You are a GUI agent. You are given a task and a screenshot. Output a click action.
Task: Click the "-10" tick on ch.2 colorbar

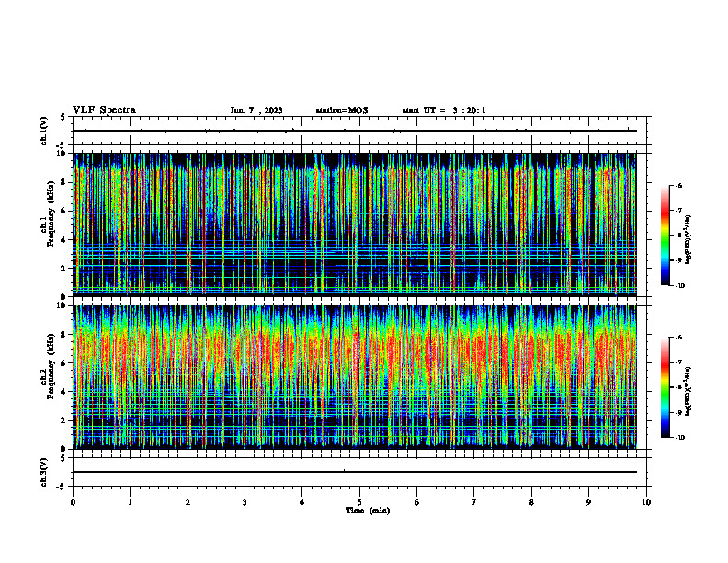click(679, 437)
